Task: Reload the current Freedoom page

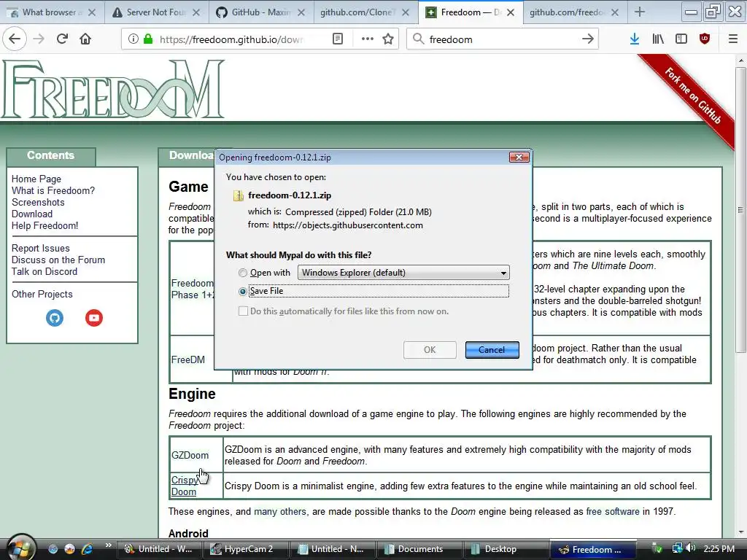Action: pyautogui.click(x=62, y=39)
